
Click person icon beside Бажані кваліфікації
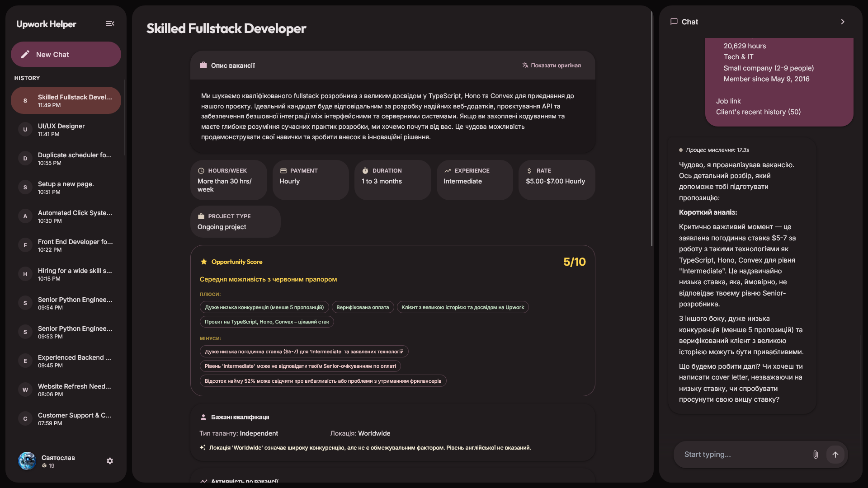coord(203,417)
